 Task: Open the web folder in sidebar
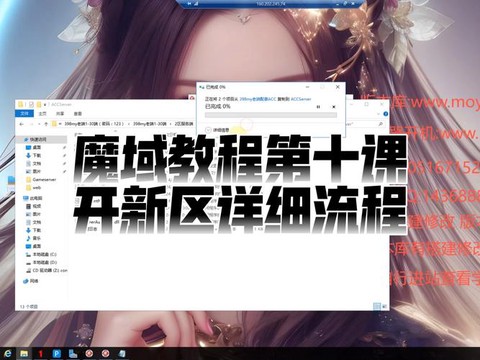34,188
